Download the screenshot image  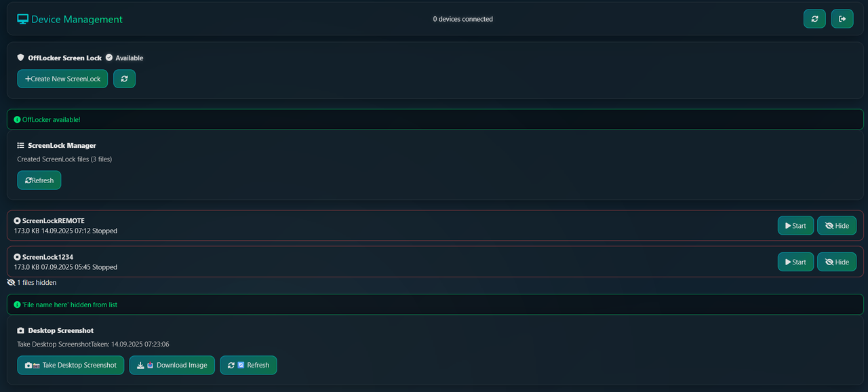tap(172, 365)
